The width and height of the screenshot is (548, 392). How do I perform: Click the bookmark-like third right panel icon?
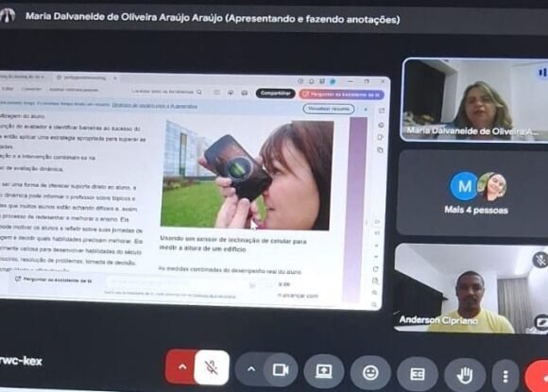(381, 137)
